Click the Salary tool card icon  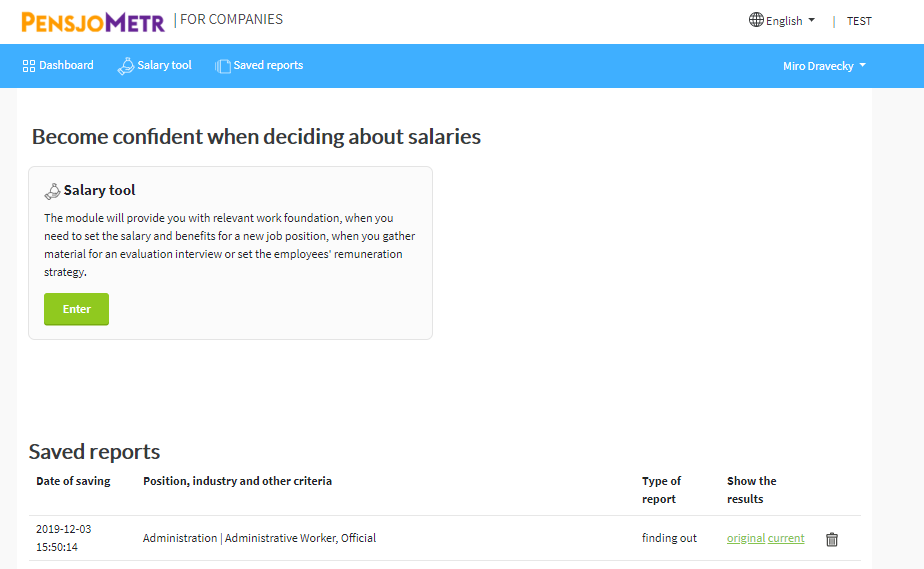(52, 191)
